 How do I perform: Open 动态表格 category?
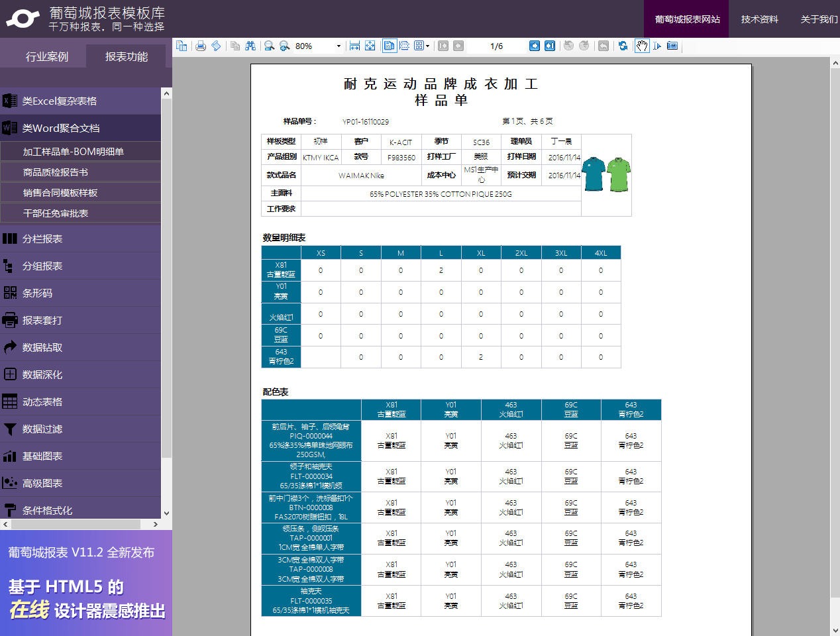pyautogui.click(x=80, y=401)
